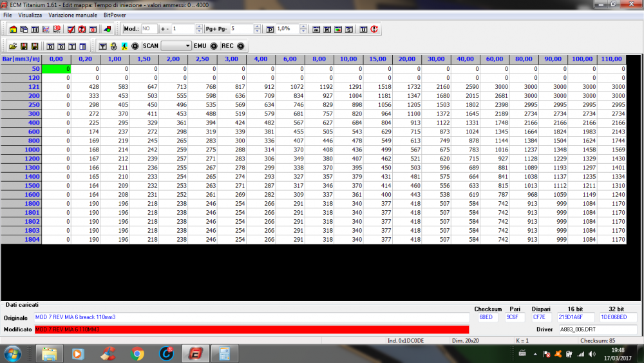Viewport: 644px width, 363px height.
Task: Toggle the SCAN round button
Action: (x=135, y=46)
